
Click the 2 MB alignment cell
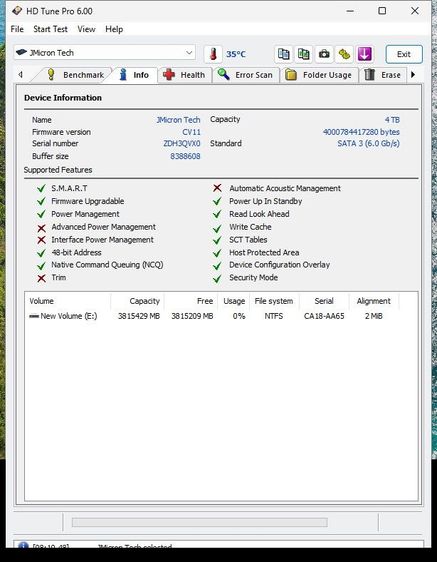pos(374,316)
